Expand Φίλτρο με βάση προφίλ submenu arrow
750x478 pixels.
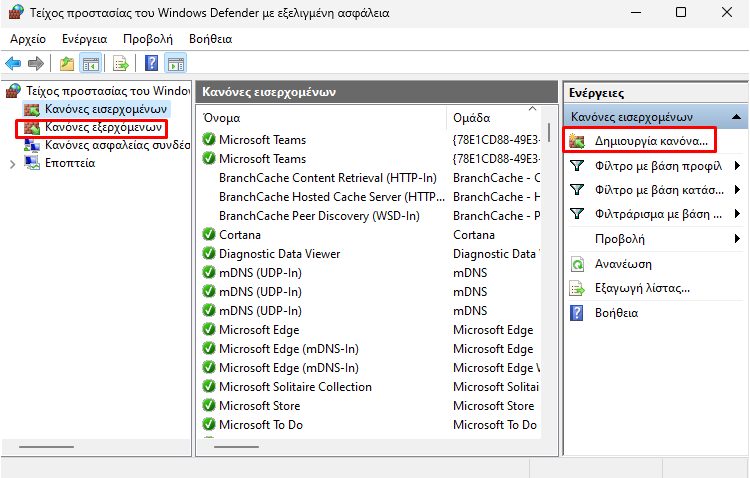[737, 166]
